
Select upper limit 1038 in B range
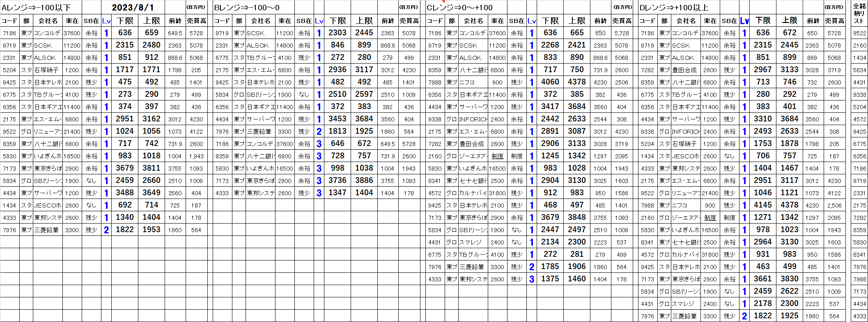[364, 168]
